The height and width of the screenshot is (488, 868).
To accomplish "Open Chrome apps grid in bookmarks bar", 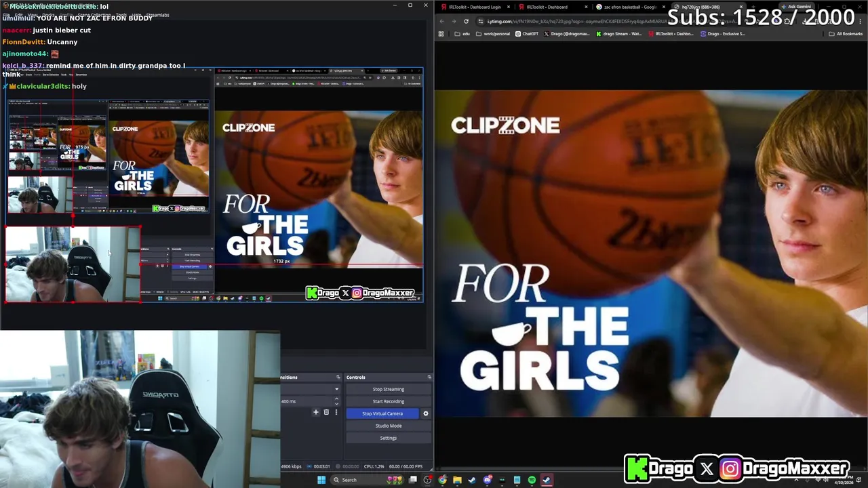I will click(441, 34).
